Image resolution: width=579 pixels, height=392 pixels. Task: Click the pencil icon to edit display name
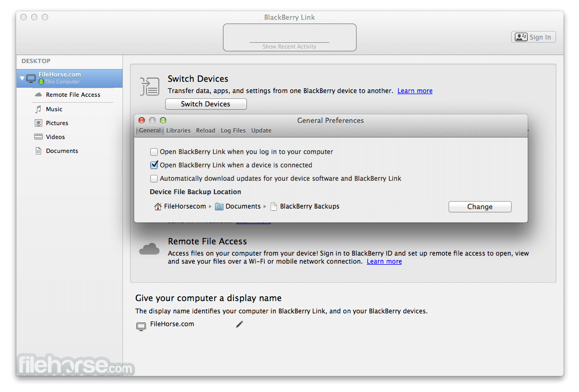(x=240, y=324)
